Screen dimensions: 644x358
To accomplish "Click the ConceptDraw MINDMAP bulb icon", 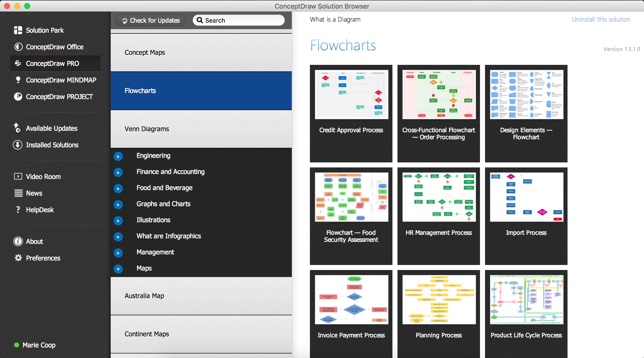I will tap(18, 80).
